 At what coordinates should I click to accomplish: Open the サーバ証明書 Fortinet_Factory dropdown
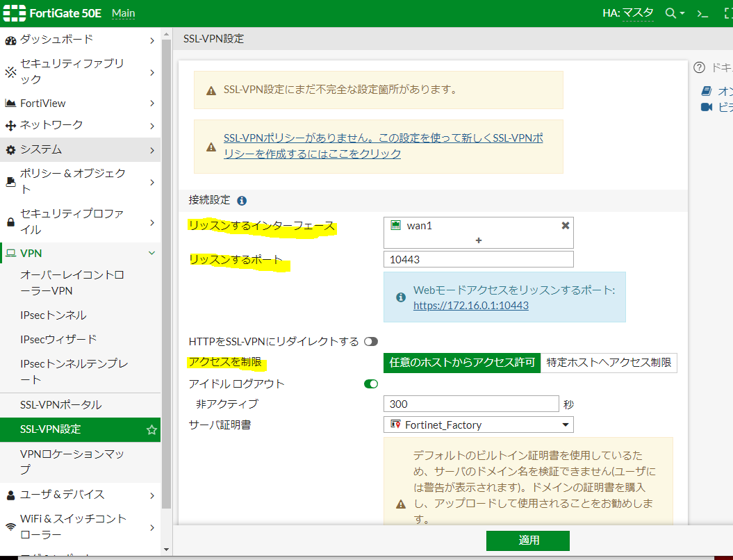click(478, 425)
